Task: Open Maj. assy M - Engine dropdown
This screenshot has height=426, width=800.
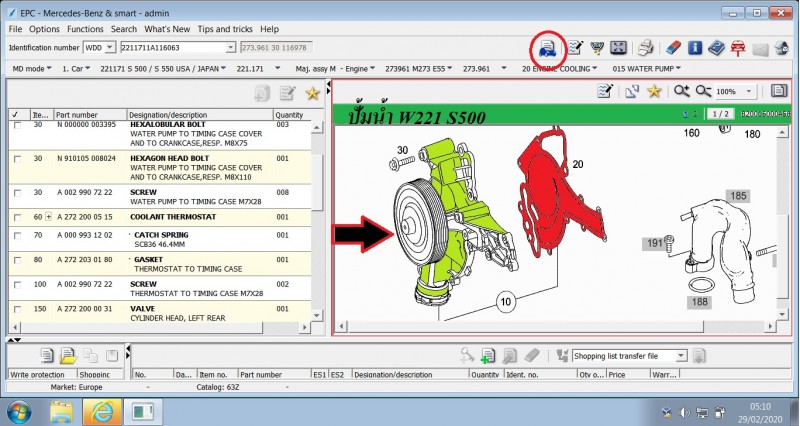Action: click(335, 68)
